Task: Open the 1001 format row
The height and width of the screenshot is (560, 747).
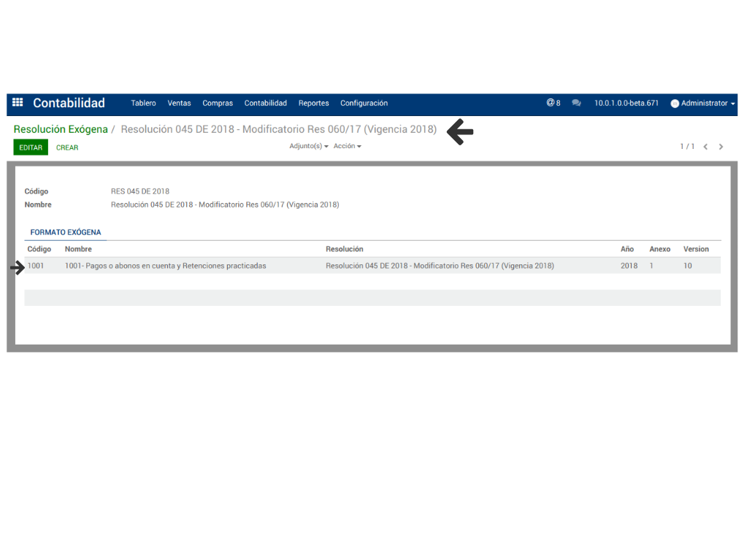Action: pos(165,266)
